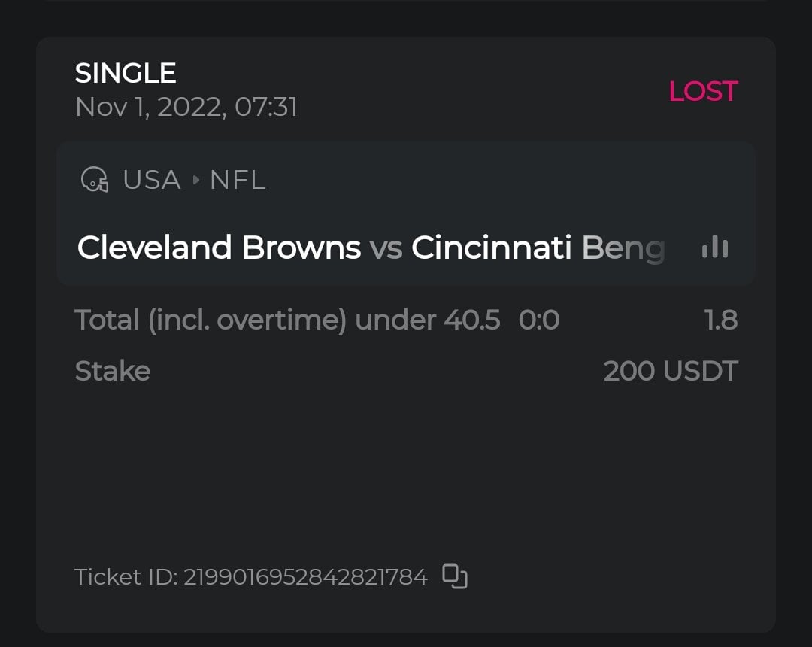Click the 0:0 score indicator
Viewport: 812px width, 647px height.
tap(539, 320)
